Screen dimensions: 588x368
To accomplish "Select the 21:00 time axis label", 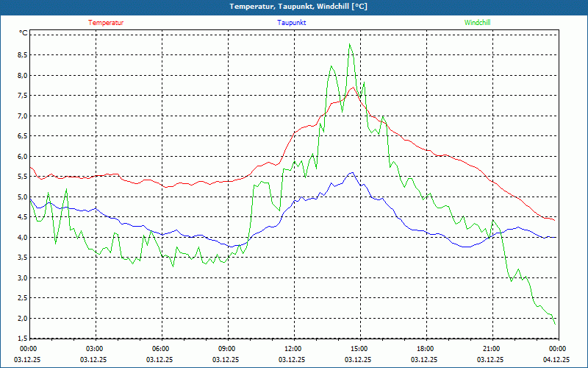I will 491,349.
